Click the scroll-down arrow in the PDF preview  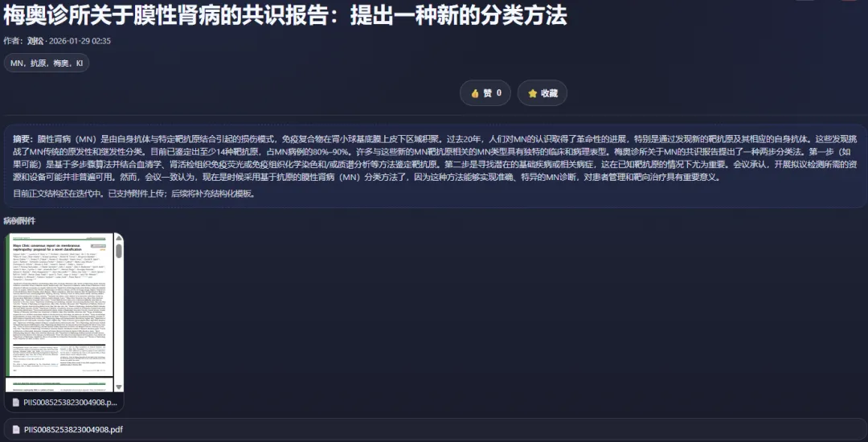[119, 387]
